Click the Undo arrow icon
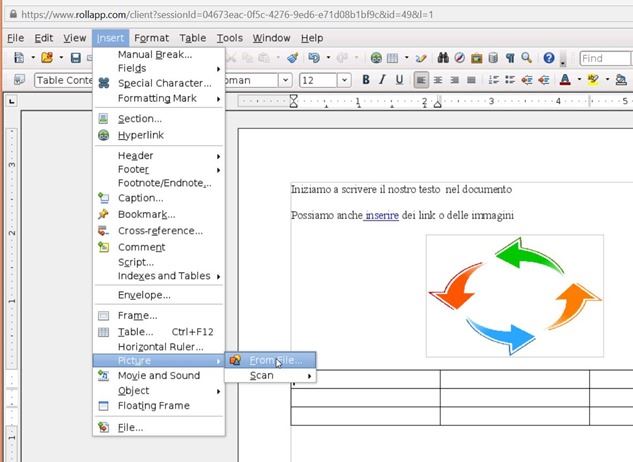Viewport: 633px width, 462px height. [314, 58]
